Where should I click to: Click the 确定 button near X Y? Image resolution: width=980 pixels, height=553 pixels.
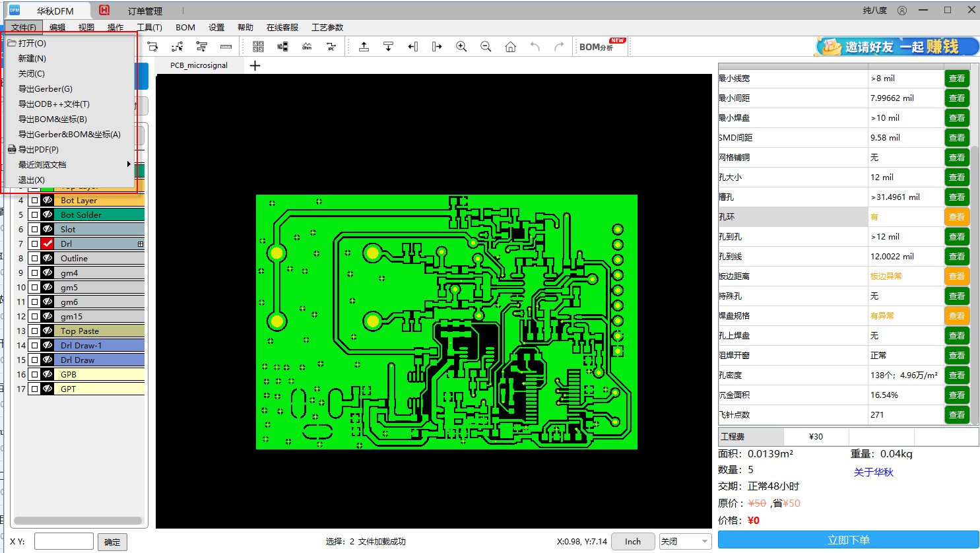pos(112,542)
